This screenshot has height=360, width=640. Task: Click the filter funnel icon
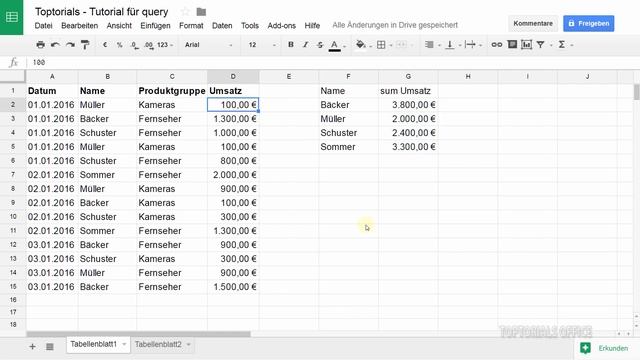click(x=540, y=44)
